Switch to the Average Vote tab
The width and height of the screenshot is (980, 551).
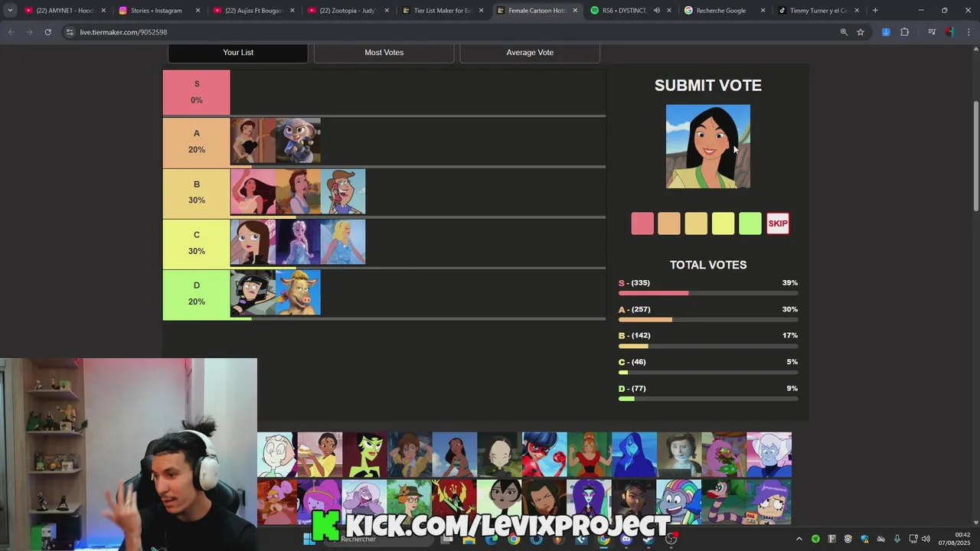(x=530, y=53)
